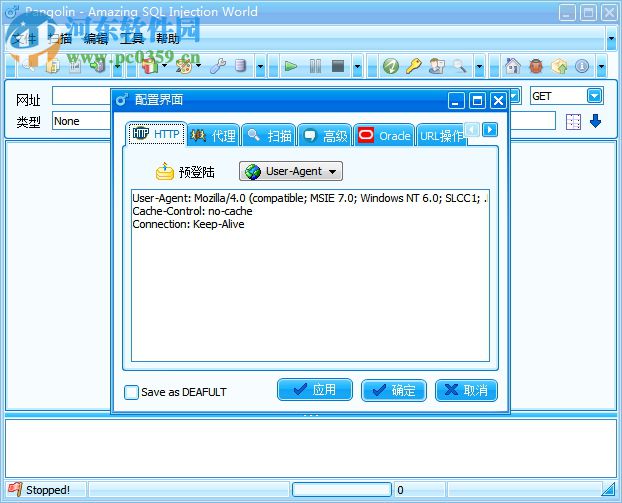Expand the overflow arrow after info icon
This screenshot has width=622, height=503.
(601, 67)
